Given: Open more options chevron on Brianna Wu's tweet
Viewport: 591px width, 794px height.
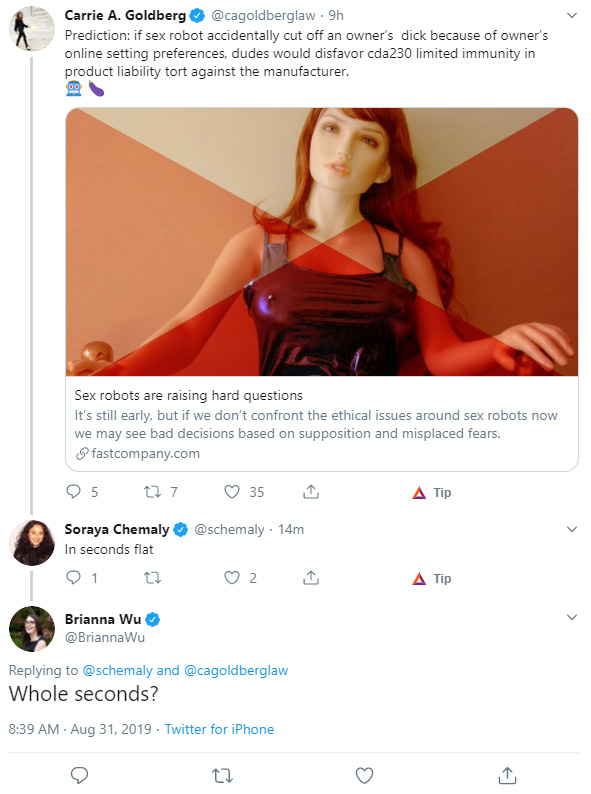Looking at the screenshot, I should 572,617.
